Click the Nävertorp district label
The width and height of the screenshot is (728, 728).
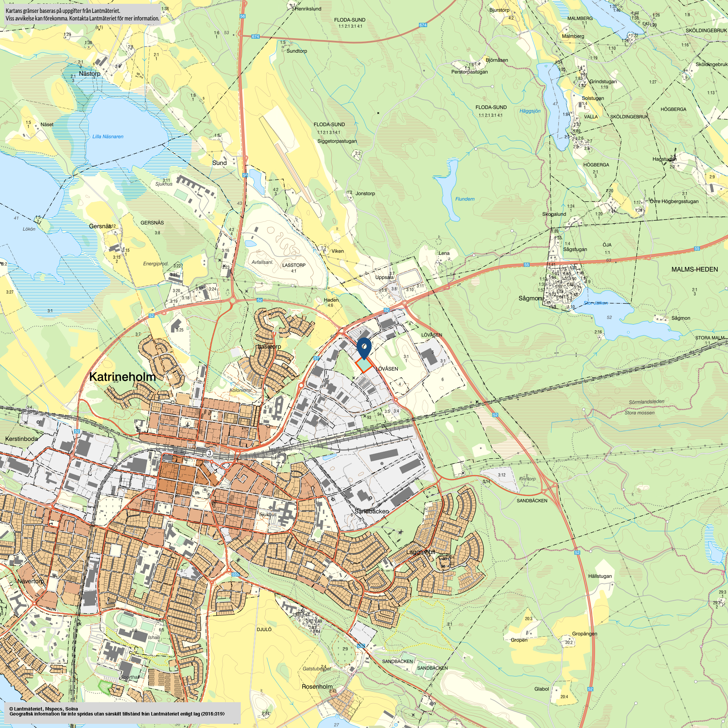pos(31,581)
